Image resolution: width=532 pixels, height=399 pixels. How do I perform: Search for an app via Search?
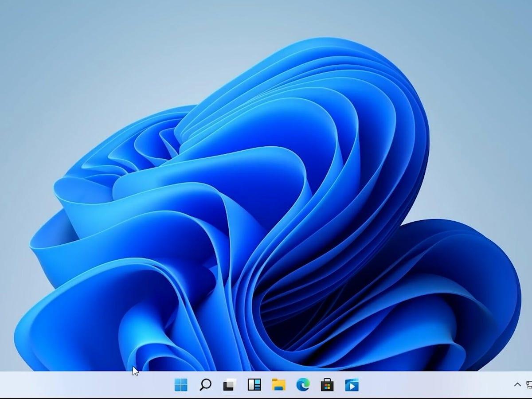coord(205,385)
